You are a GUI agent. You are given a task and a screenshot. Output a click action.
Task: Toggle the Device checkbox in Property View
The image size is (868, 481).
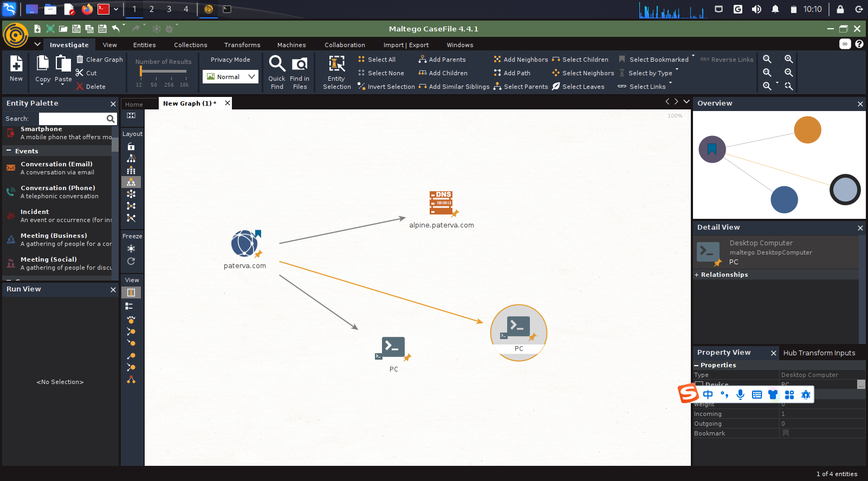(x=699, y=385)
